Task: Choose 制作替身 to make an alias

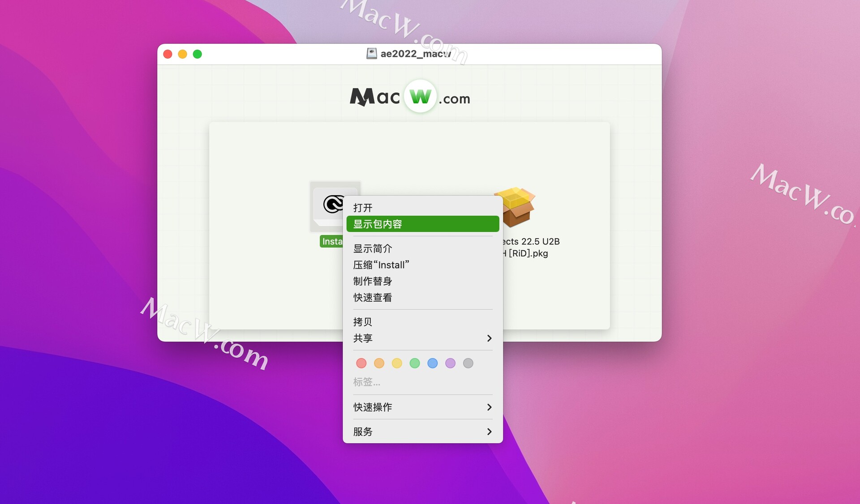Action: pos(372,281)
